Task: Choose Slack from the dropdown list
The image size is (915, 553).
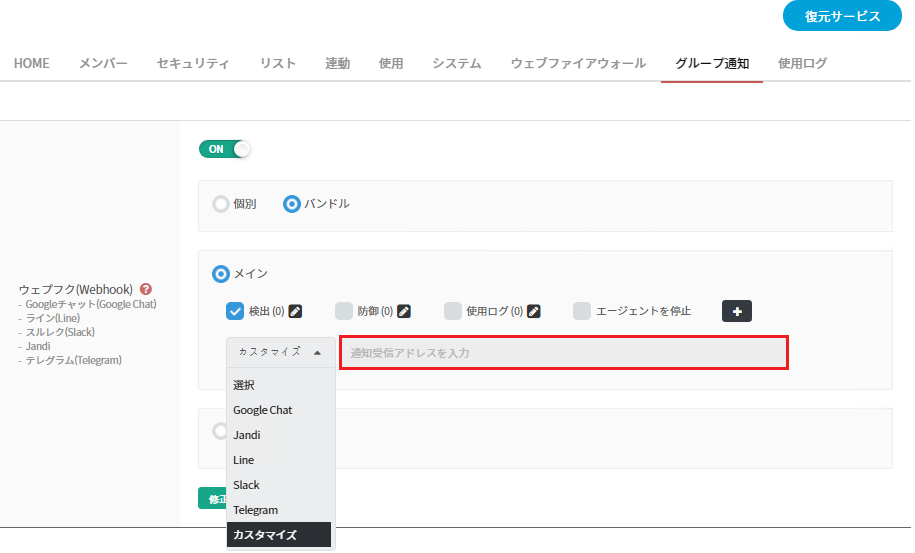Action: [x=246, y=485]
